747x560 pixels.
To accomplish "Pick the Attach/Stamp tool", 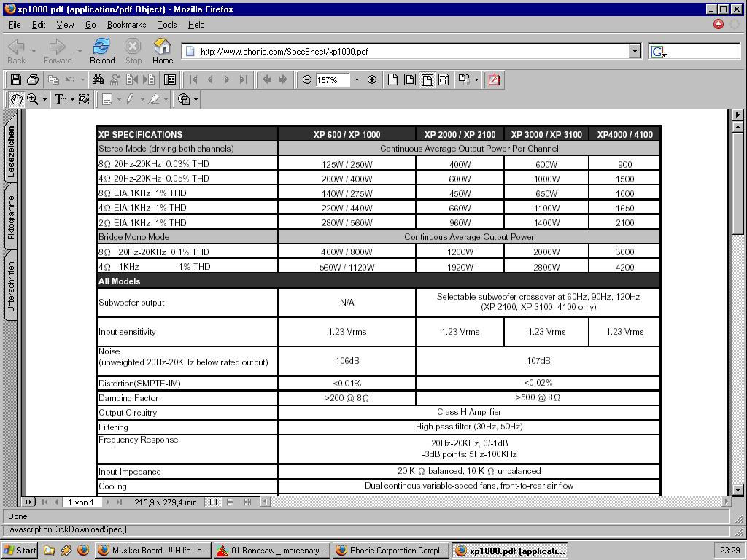I will [x=184, y=99].
